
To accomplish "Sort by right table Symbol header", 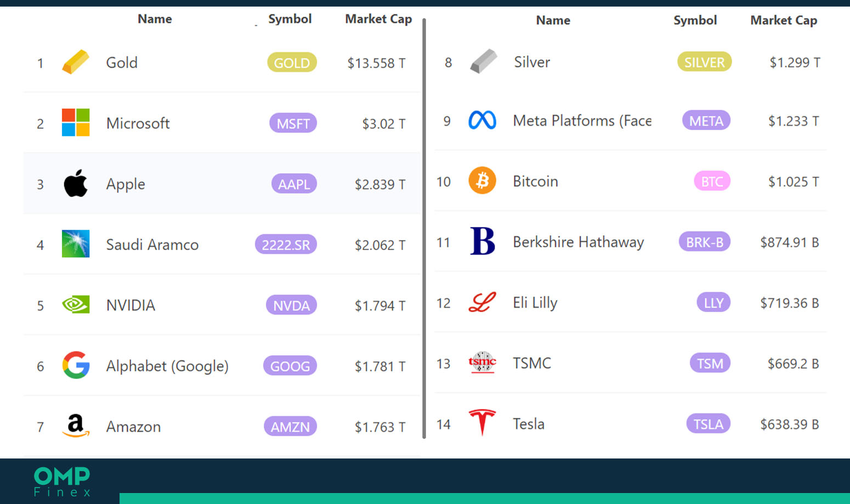I will (x=695, y=20).
